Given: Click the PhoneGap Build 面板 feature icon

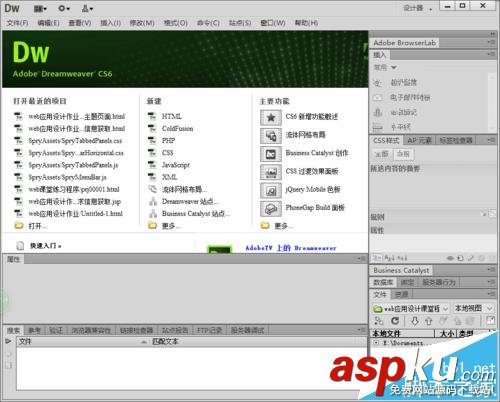Looking at the screenshot, I should pyautogui.click(x=271, y=209).
